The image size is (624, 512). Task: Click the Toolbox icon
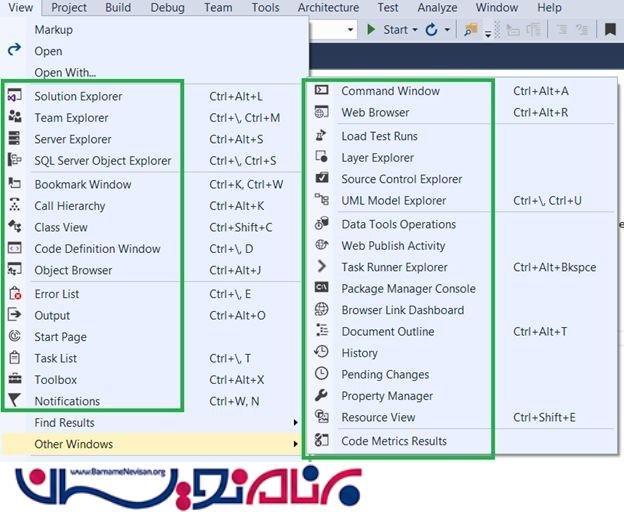[x=15, y=378]
